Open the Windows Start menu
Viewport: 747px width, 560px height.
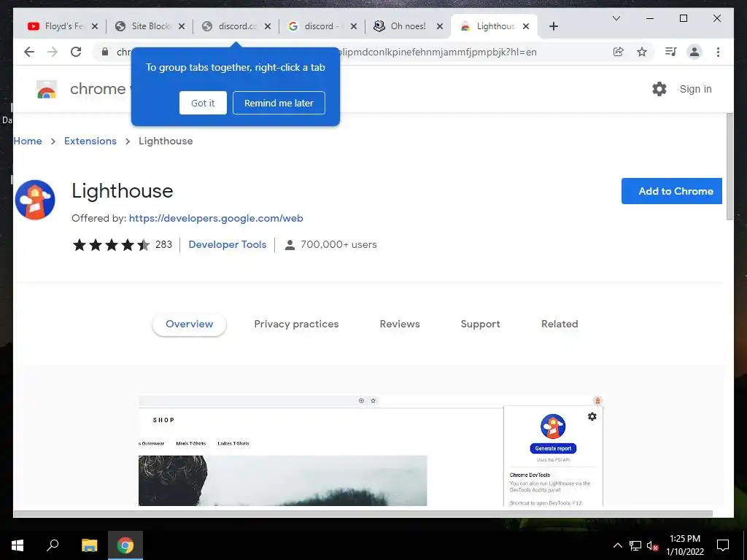18,545
